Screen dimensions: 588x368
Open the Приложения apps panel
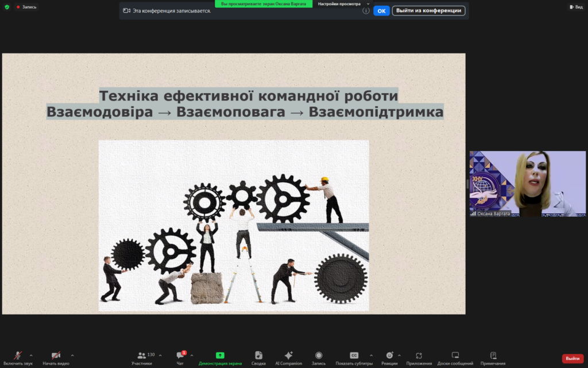[x=419, y=356]
